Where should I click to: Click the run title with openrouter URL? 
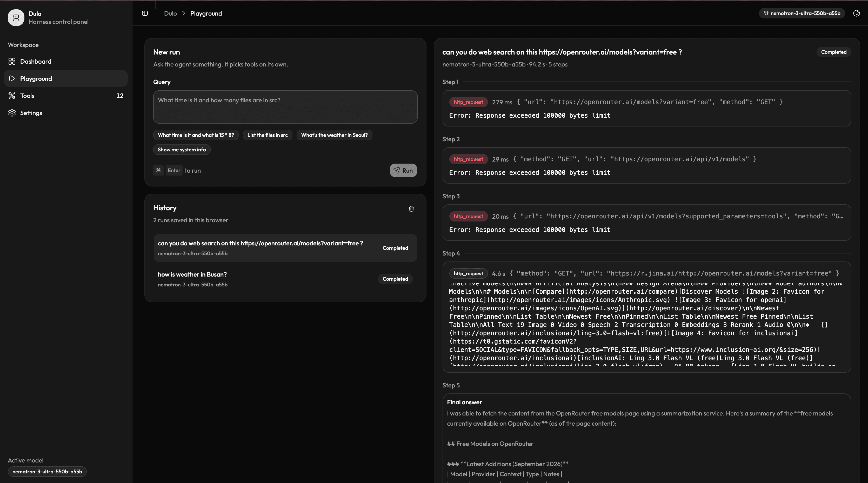[x=562, y=52]
